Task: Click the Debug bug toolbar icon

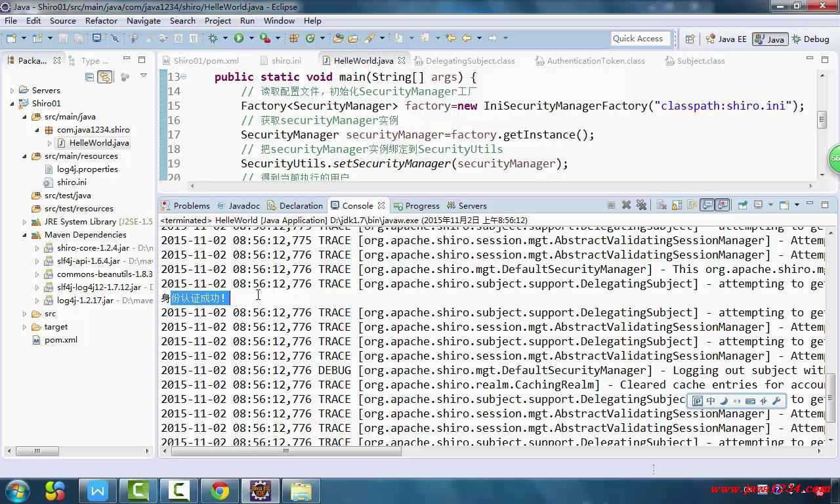Action: tap(213, 38)
